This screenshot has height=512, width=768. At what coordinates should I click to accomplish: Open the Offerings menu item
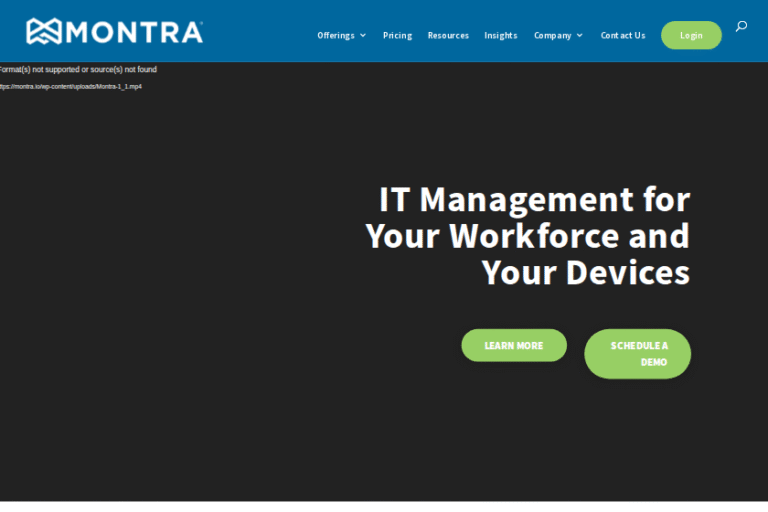(336, 36)
